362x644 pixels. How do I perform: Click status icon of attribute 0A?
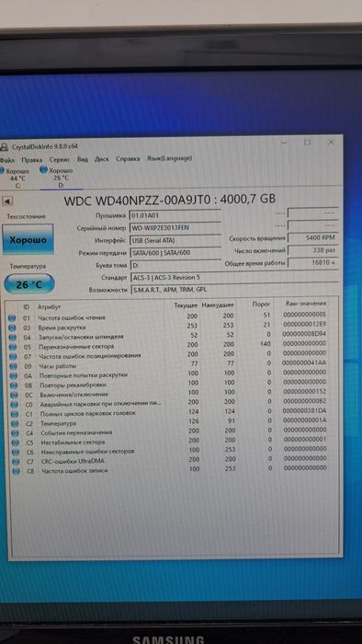(x=13, y=375)
